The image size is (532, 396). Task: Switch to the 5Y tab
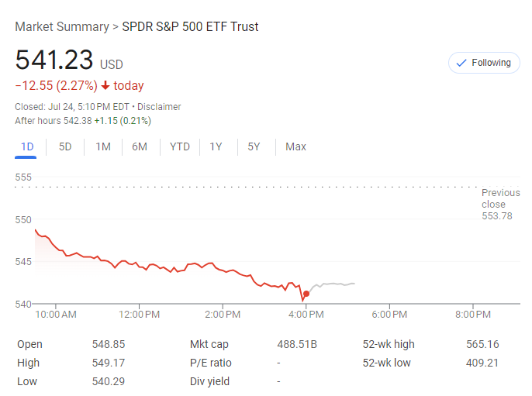pos(254,146)
